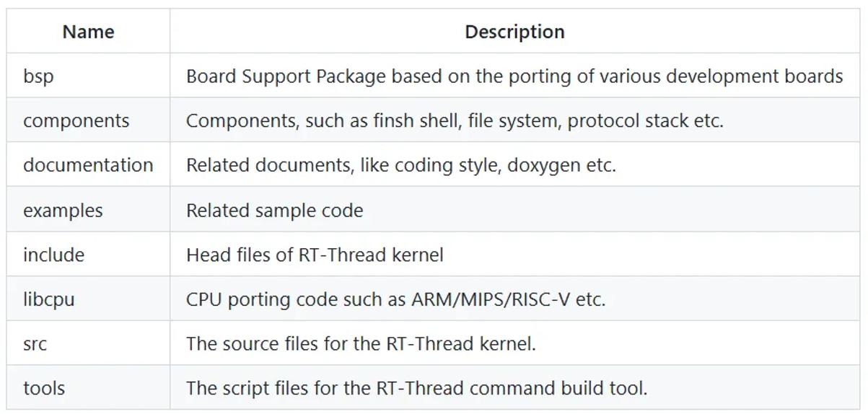Click the finsh shell components description

tap(455, 120)
